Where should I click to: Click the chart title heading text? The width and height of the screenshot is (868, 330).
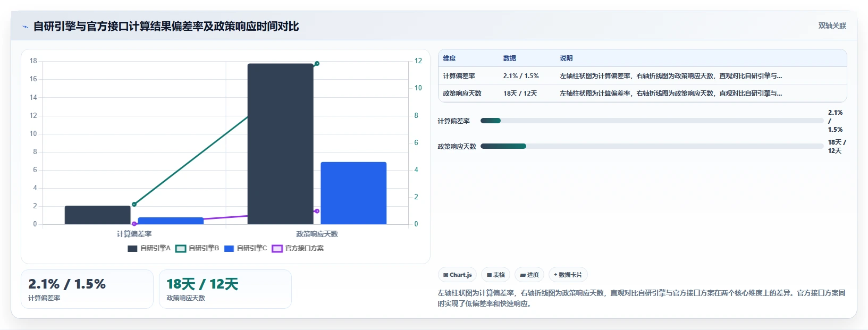pos(166,27)
